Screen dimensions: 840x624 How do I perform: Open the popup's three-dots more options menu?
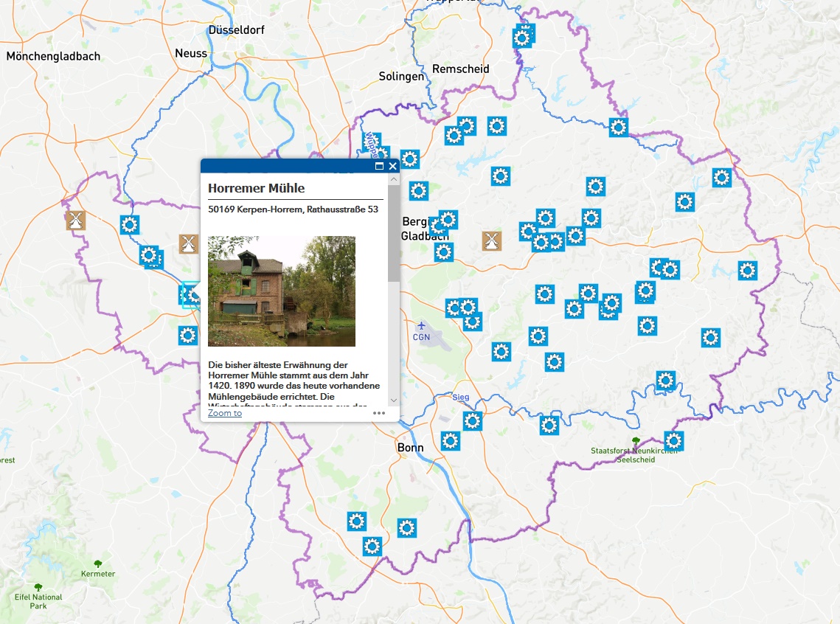pyautogui.click(x=379, y=413)
